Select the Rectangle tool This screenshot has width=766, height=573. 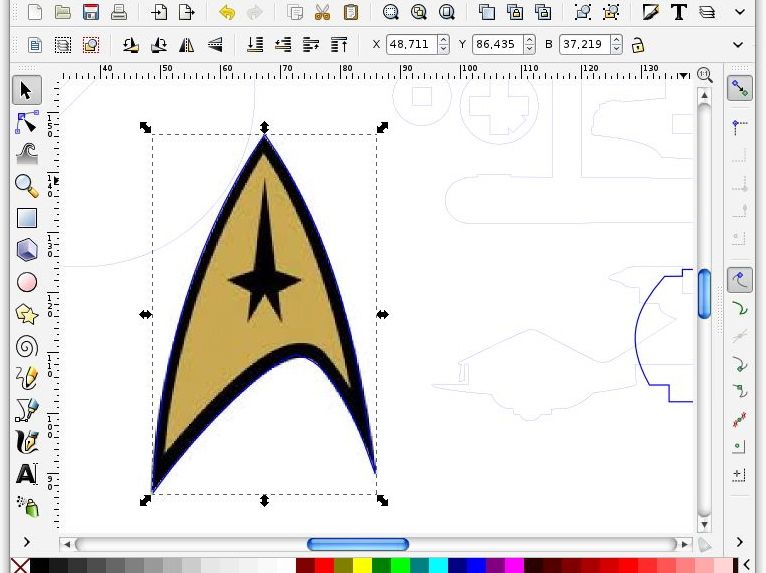point(27,218)
